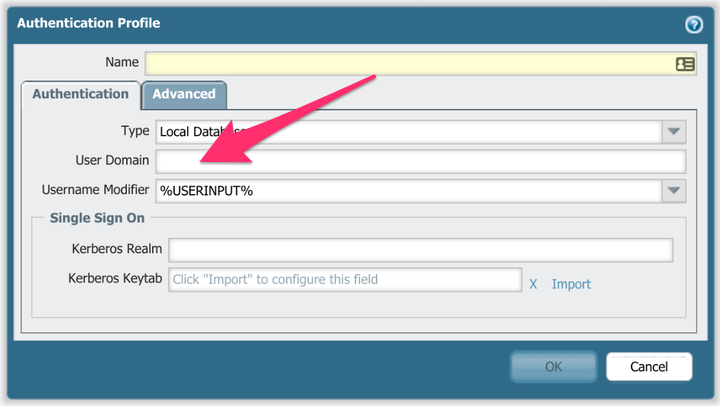Expand the Username Modifier dropdown arrow
720x406 pixels.
pos(673,190)
